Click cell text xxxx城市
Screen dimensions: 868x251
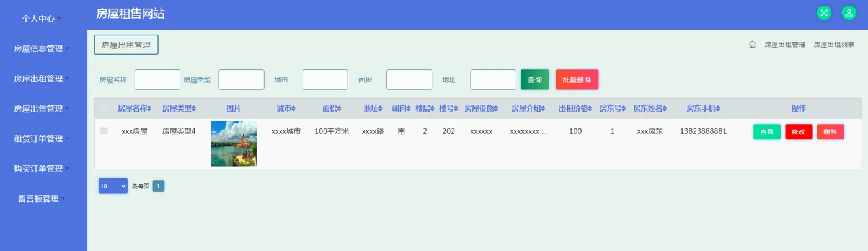(x=286, y=131)
